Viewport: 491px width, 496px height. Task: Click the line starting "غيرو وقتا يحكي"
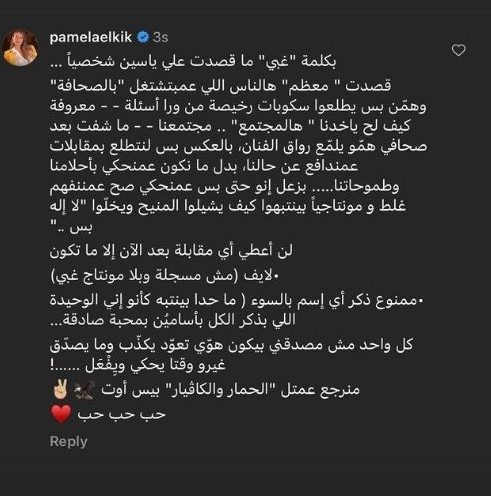click(x=138, y=366)
